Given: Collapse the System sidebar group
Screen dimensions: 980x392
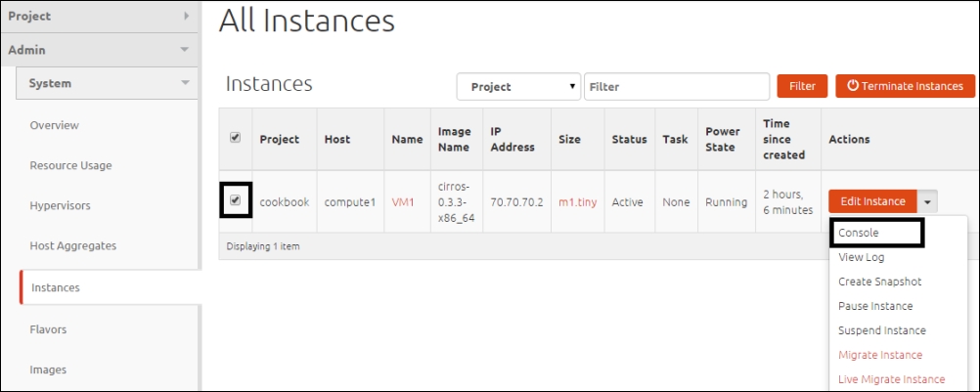Looking at the screenshot, I should tap(107, 83).
